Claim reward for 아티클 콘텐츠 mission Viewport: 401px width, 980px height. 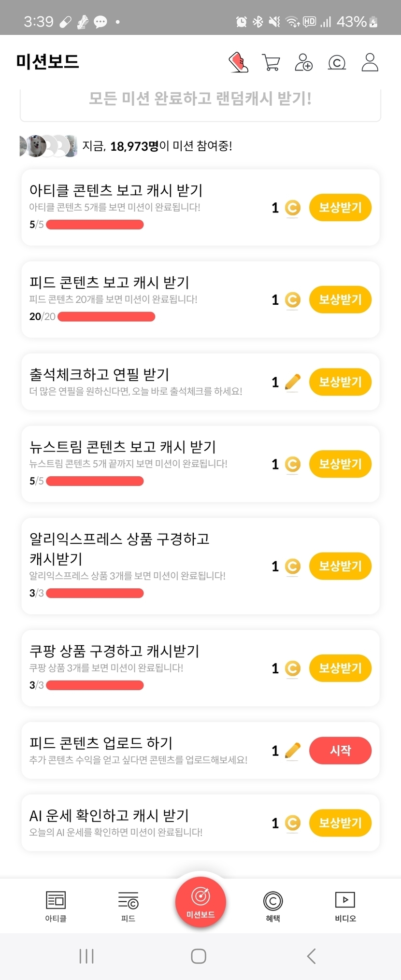pos(340,208)
